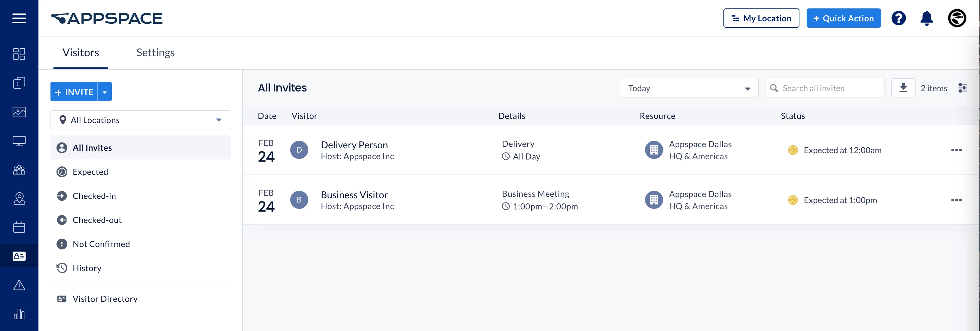Open the hamburger navigation menu
980x331 pixels.
coord(19,18)
